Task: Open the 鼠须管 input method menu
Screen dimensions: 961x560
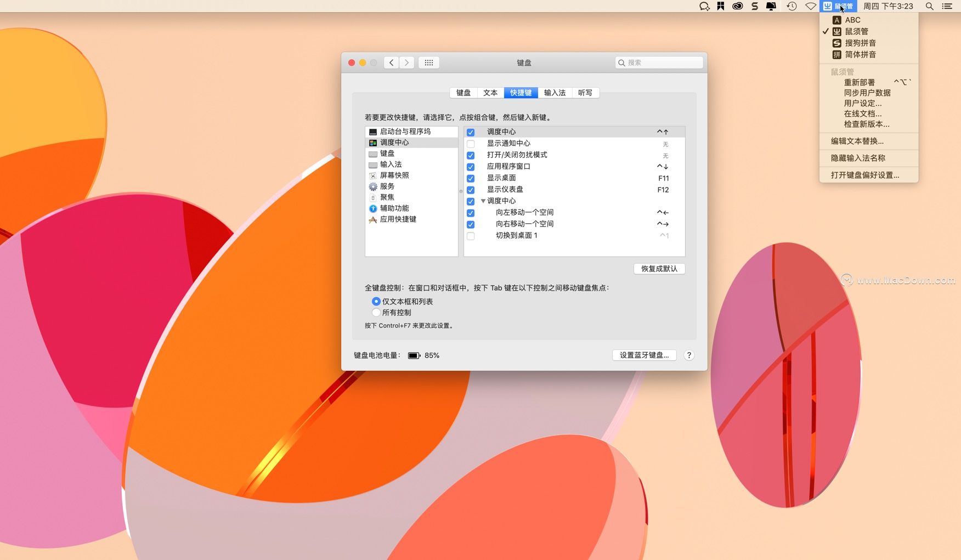Action: coord(838,6)
